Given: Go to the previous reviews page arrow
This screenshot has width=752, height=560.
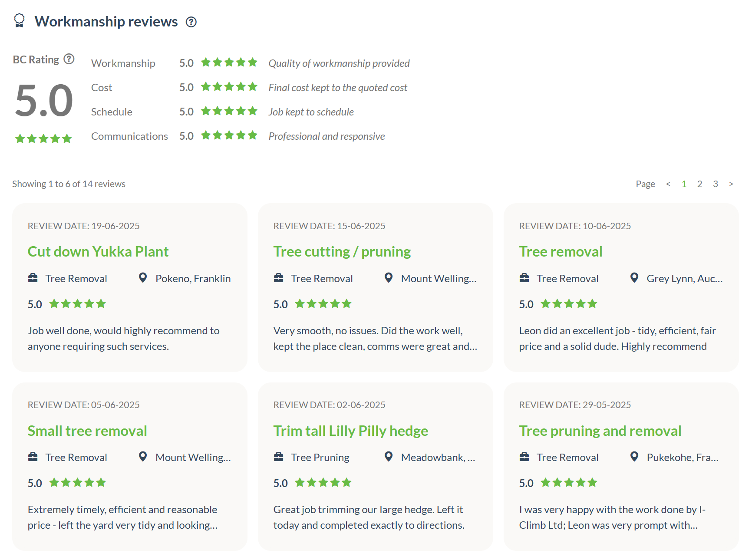Looking at the screenshot, I should [x=668, y=184].
